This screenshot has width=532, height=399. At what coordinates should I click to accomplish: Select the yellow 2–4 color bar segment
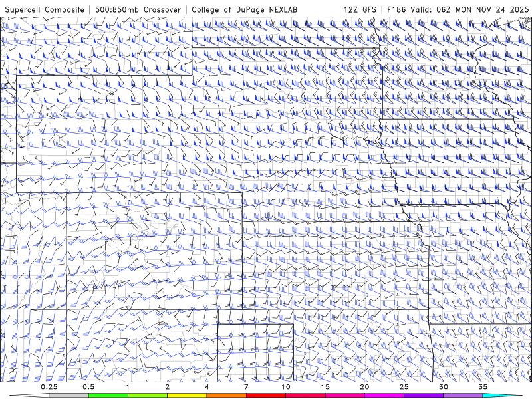click(187, 396)
